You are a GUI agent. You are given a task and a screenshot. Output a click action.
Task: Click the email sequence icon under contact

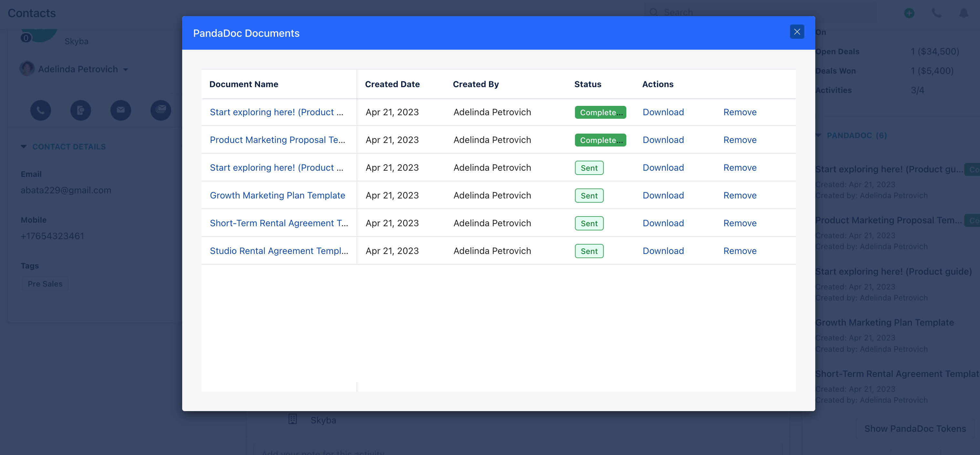(x=161, y=110)
